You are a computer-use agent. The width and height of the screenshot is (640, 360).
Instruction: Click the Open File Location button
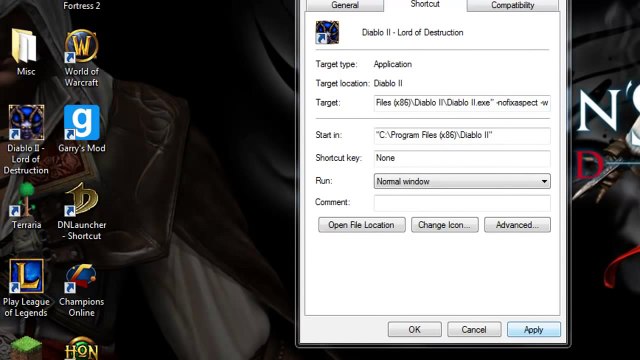[x=362, y=225]
